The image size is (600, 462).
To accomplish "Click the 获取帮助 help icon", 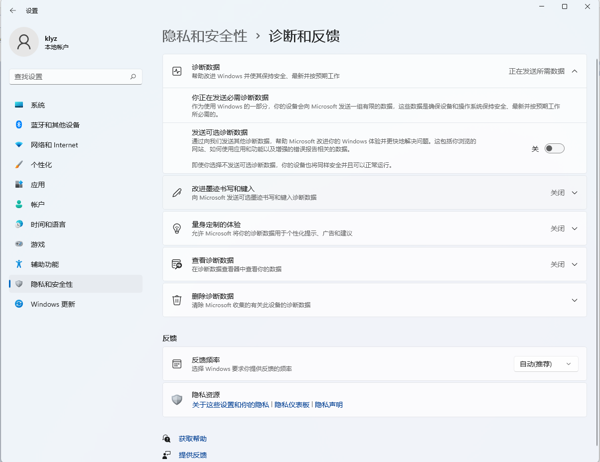I will click(x=166, y=438).
